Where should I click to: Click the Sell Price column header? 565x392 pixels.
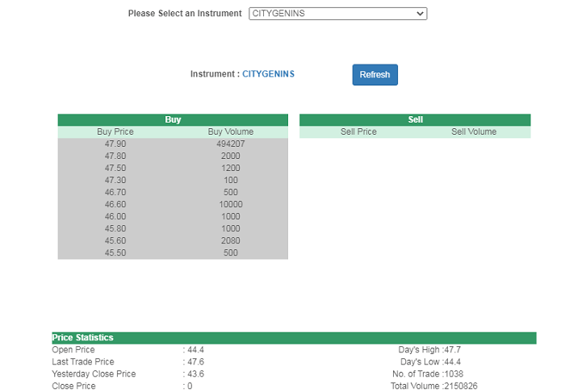pos(358,131)
